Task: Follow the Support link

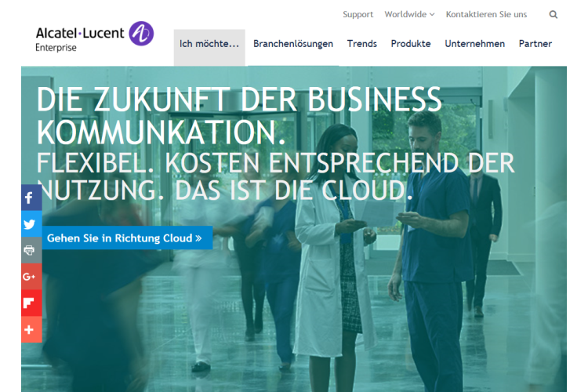Action: [358, 14]
